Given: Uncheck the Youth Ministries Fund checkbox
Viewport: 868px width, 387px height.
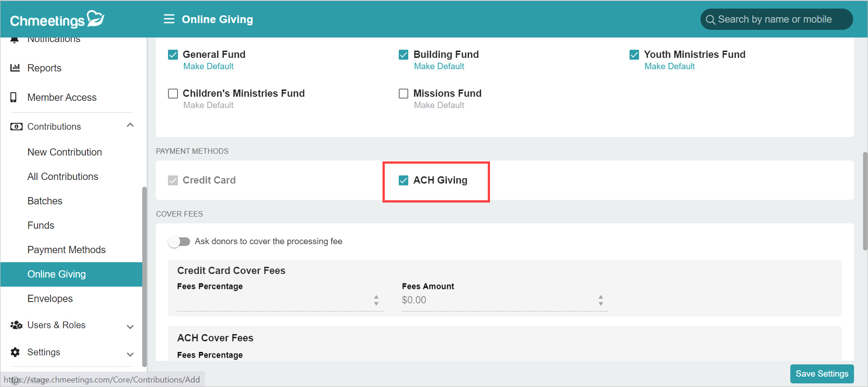Looking at the screenshot, I should (635, 55).
